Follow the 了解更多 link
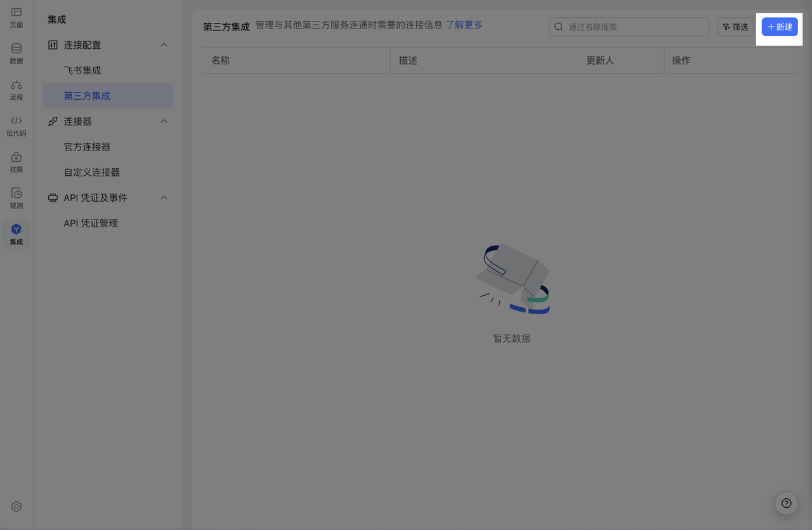This screenshot has height=530, width=812. pyautogui.click(x=464, y=25)
